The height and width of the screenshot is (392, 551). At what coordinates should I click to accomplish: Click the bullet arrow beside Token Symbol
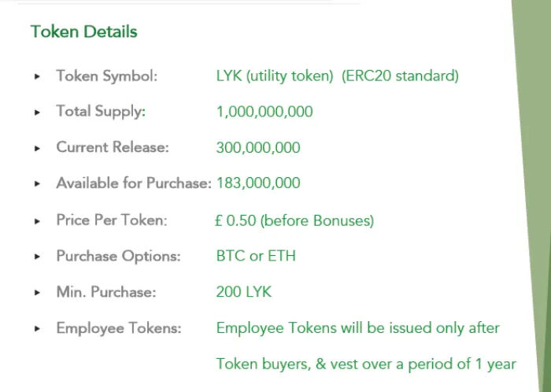pyautogui.click(x=37, y=76)
